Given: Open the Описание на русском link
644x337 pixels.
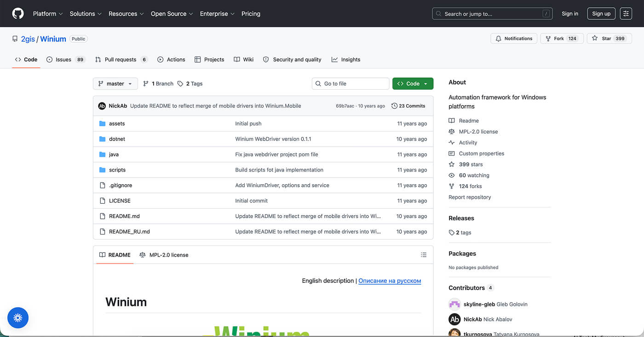Looking at the screenshot, I should point(390,281).
